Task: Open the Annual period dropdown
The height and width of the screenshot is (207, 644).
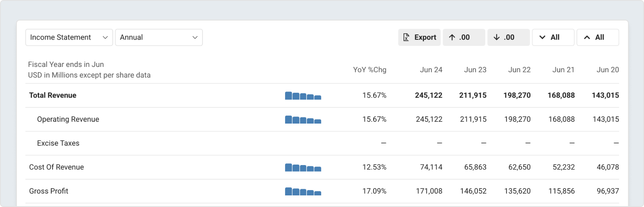Action: tap(159, 37)
